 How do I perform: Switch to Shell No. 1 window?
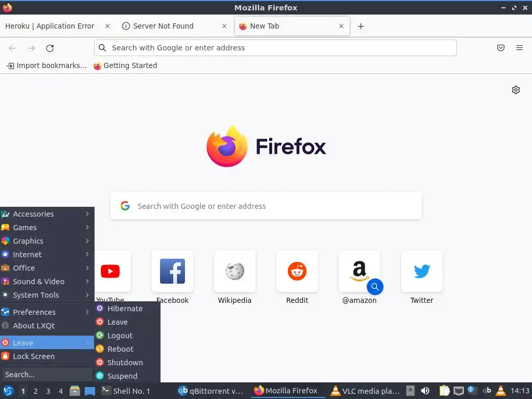[137, 391]
